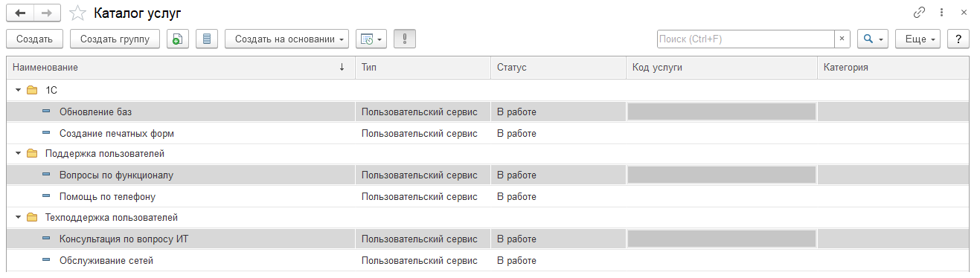
Task: Click the Создать группу button
Action: click(x=115, y=39)
